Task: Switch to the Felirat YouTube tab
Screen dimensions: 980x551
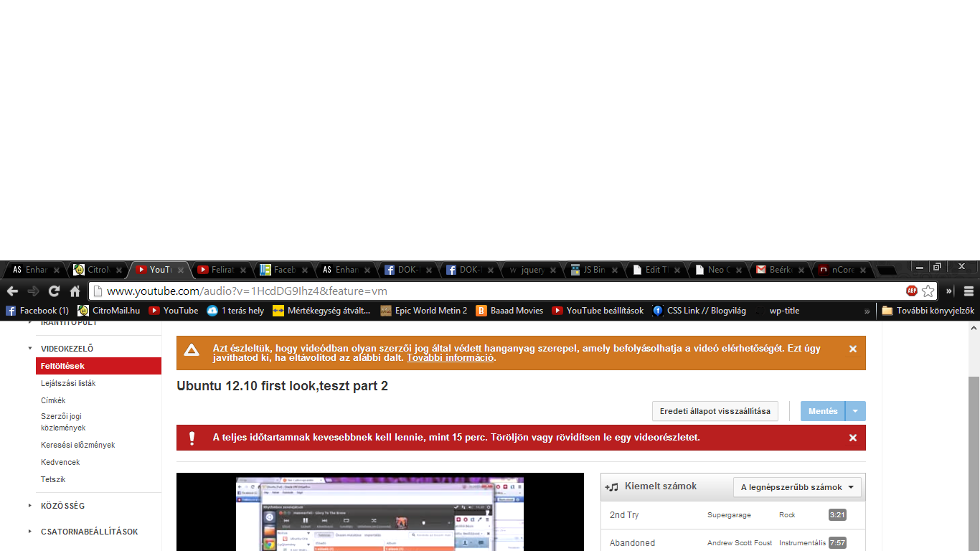Action: 222,270
